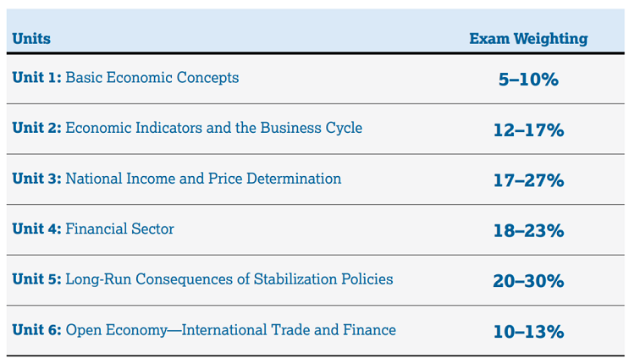The image size is (640, 364).
Task: Open Unit 6: Open Economy—International Trade and Finance
Action: point(204,330)
